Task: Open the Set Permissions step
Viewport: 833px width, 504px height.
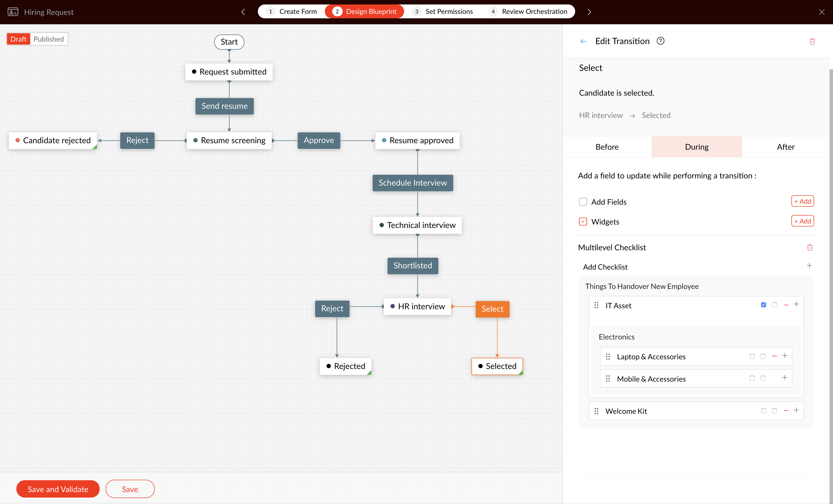Action: pos(449,11)
